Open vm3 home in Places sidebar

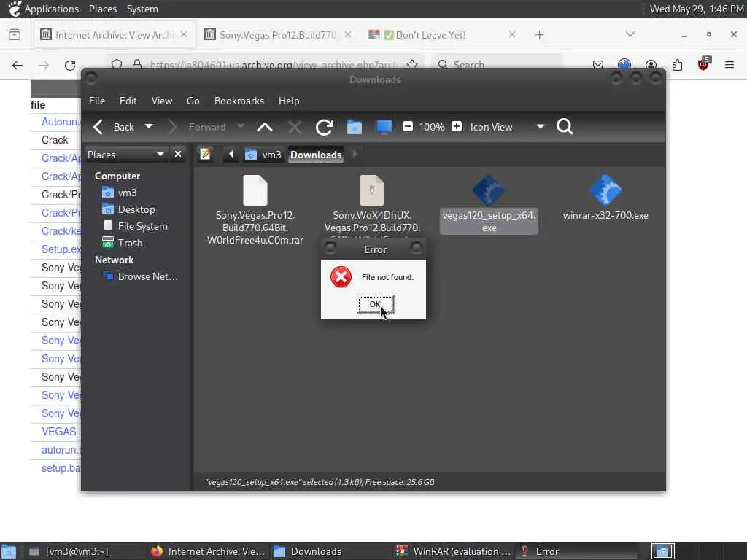(x=120, y=192)
